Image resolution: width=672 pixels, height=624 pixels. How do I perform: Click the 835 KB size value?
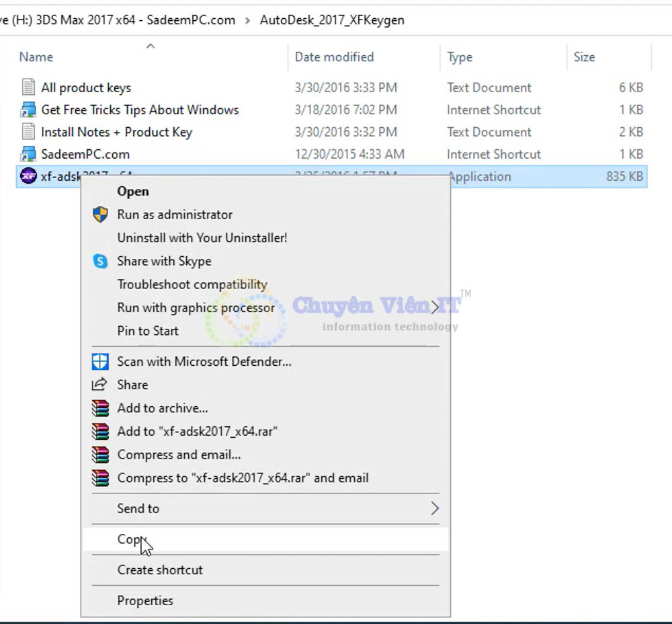click(625, 176)
